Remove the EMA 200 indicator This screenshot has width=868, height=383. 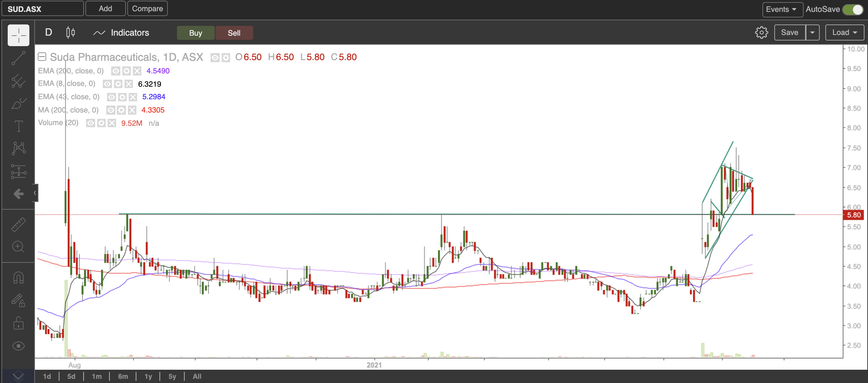click(x=137, y=71)
